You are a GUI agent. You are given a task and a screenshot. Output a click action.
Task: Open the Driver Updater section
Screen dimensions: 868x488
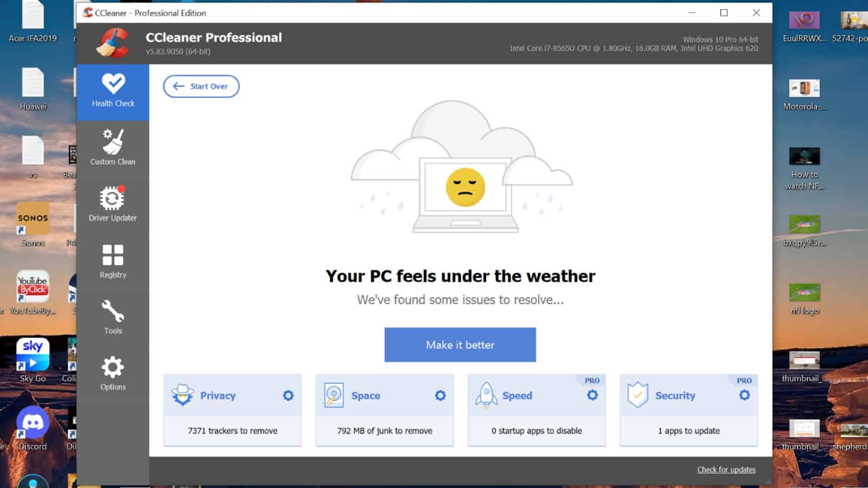pos(113,204)
